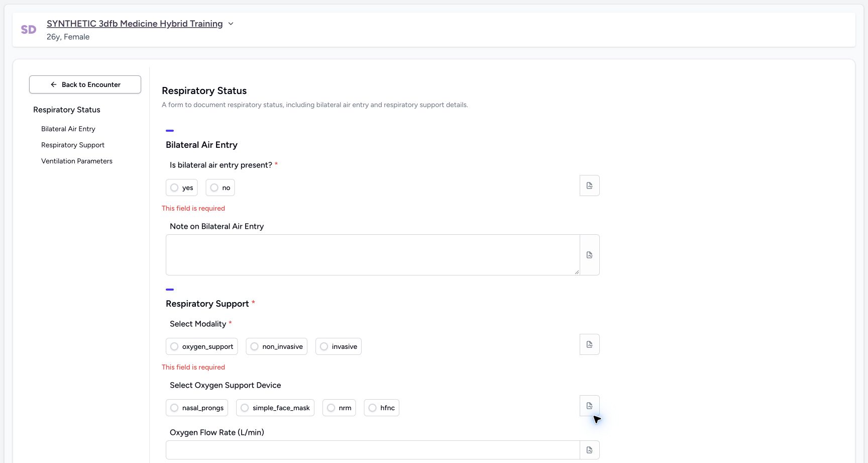Screen dimensions: 868x463
Task: Select hfnc oxygen device
Action: tap(381, 408)
